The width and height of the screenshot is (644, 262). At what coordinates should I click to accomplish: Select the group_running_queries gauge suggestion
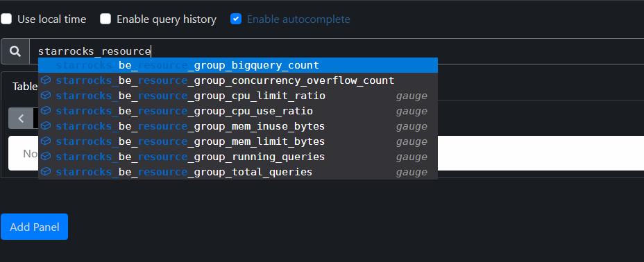click(x=238, y=157)
